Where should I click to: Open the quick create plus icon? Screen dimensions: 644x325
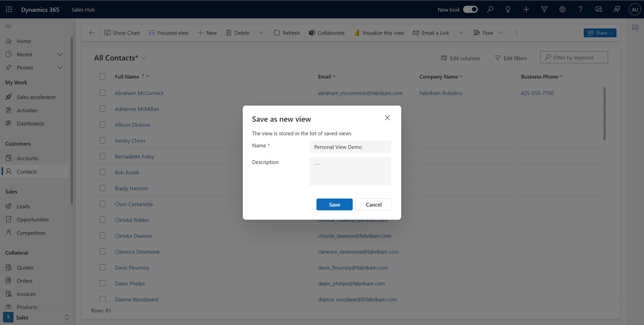[526, 9]
